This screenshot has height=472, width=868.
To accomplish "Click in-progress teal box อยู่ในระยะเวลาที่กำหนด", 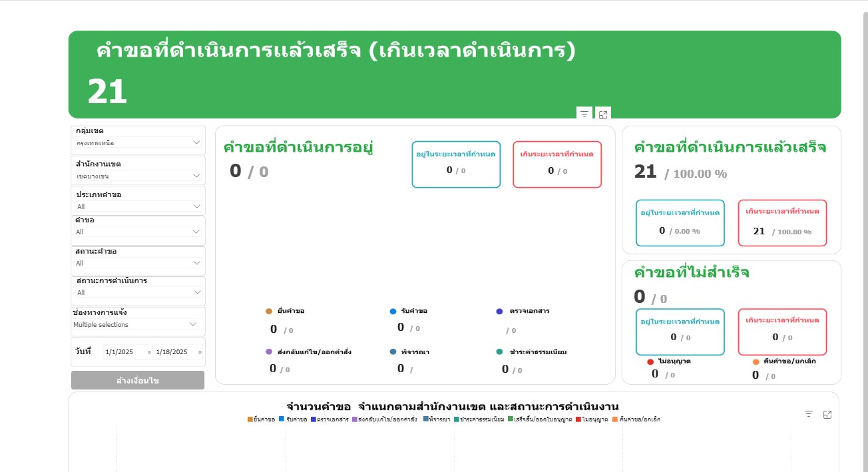I will 456,164.
